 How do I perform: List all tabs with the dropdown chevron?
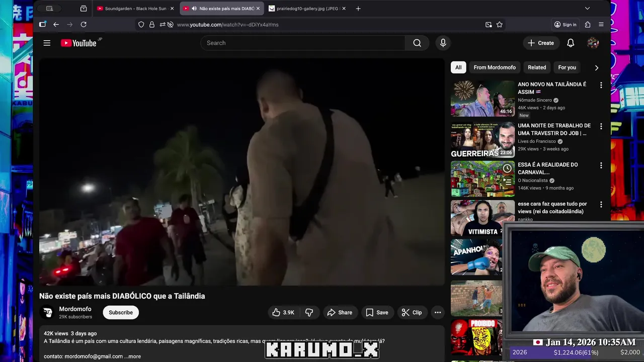click(587, 9)
